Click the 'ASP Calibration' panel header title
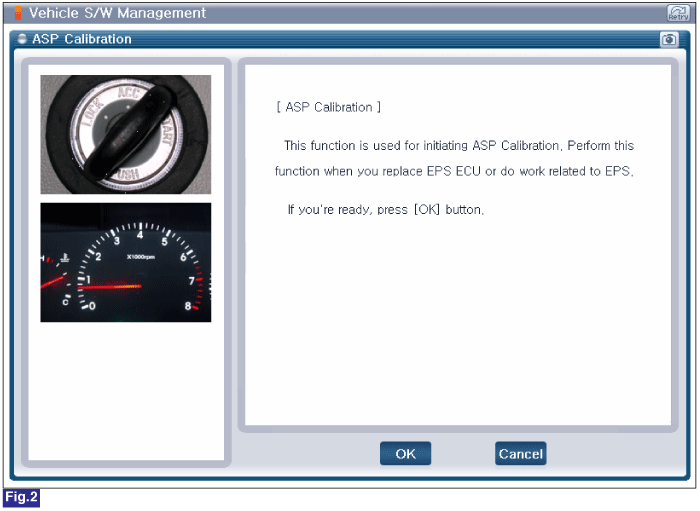Image resolution: width=700 pixels, height=511 pixels. click(x=82, y=39)
